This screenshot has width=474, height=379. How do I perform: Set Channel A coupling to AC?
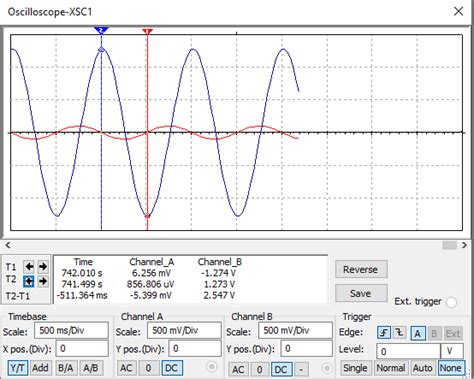click(x=126, y=368)
